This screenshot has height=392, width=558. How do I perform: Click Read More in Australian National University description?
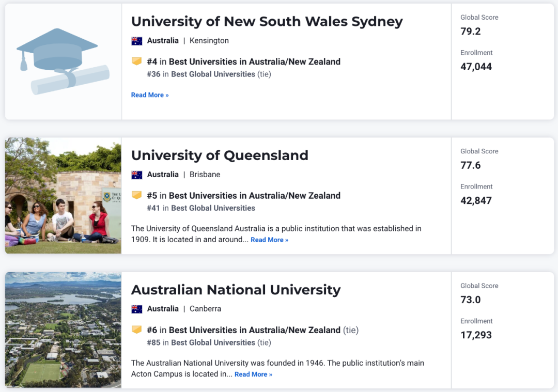[x=253, y=374]
